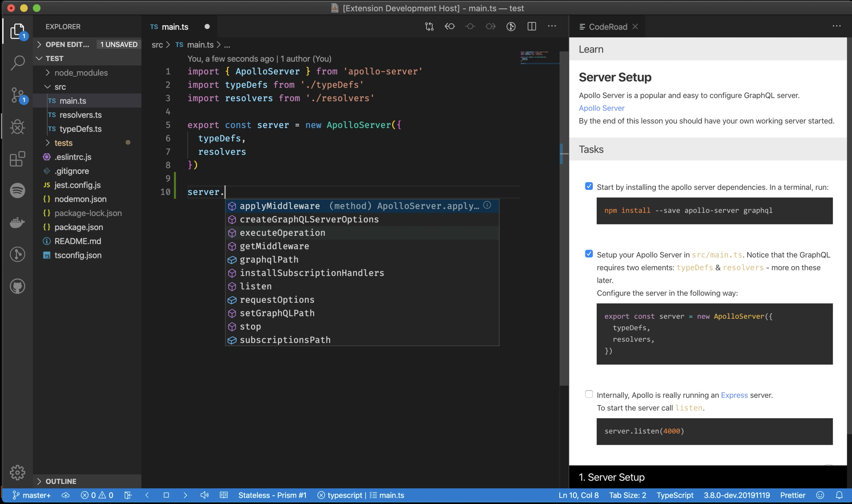852x504 pixels.
Task: Change the TypeScript language mode
Action: click(675, 495)
